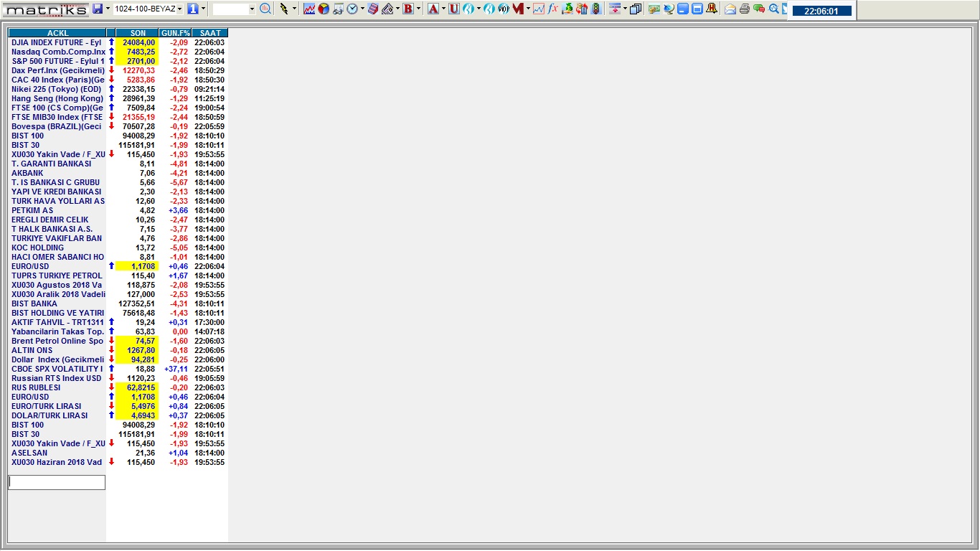
Task: Click the red letter B icon
Action: point(408,9)
